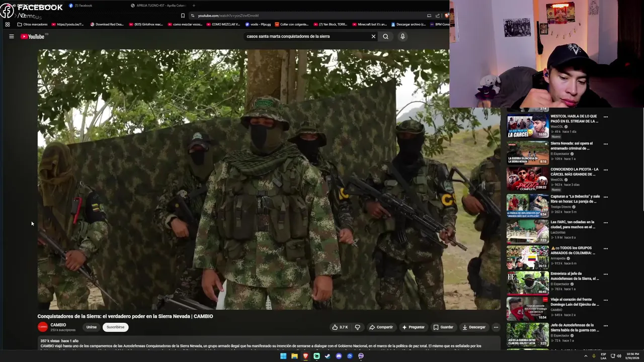Show hidden system tray icons chevron
Screen dimensions: 644x362
(x=586, y=356)
